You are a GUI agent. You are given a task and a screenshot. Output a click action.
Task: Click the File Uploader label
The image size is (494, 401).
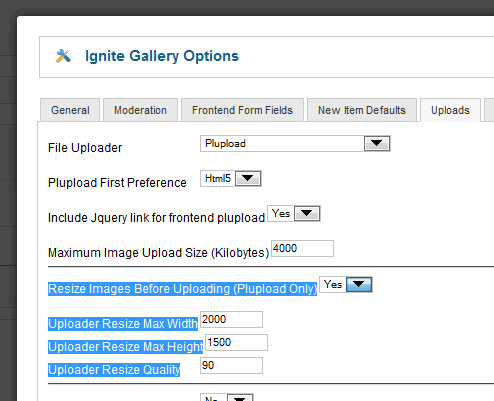tap(85, 148)
